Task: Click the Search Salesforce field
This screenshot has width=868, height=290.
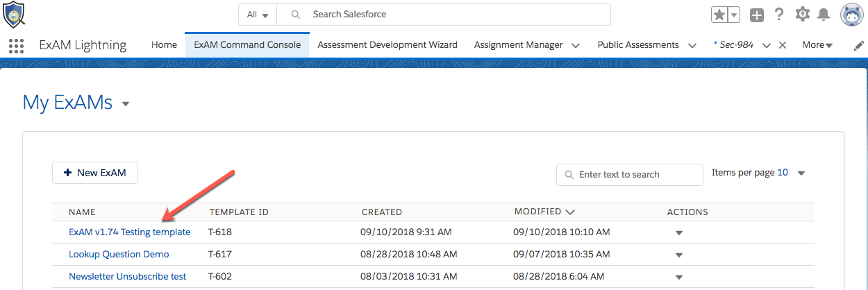Action: click(444, 15)
